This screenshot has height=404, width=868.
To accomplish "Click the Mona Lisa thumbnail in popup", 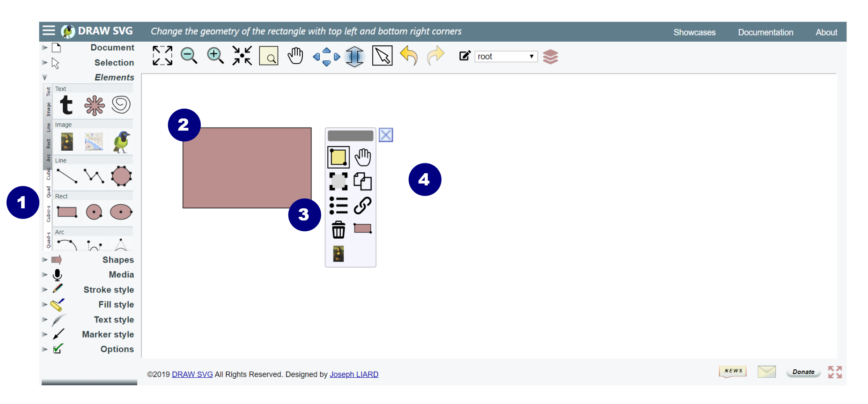I will [338, 254].
